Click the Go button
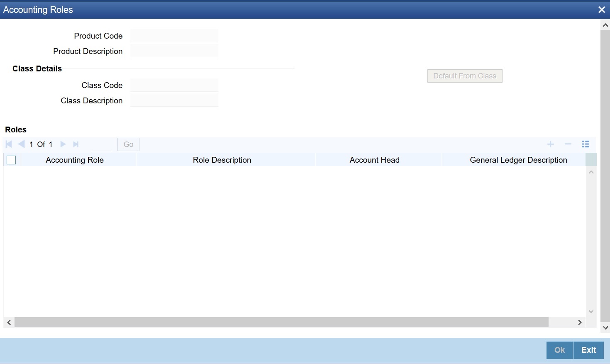The height and width of the screenshot is (364, 610). click(128, 144)
